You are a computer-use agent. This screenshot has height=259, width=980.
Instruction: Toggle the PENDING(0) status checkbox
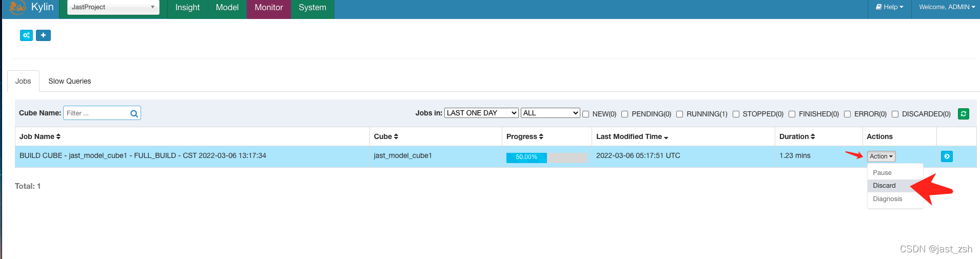(624, 114)
